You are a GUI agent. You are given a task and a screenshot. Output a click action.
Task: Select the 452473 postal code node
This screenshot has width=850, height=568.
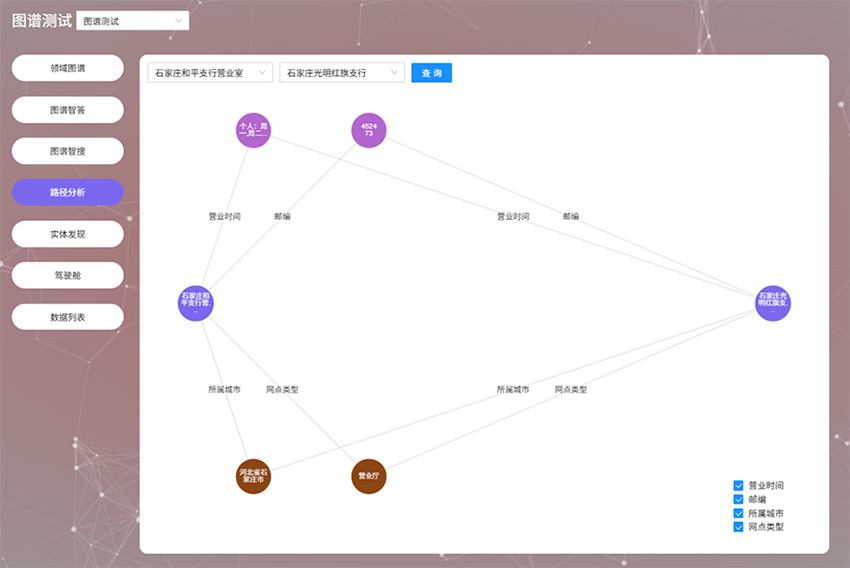click(368, 130)
